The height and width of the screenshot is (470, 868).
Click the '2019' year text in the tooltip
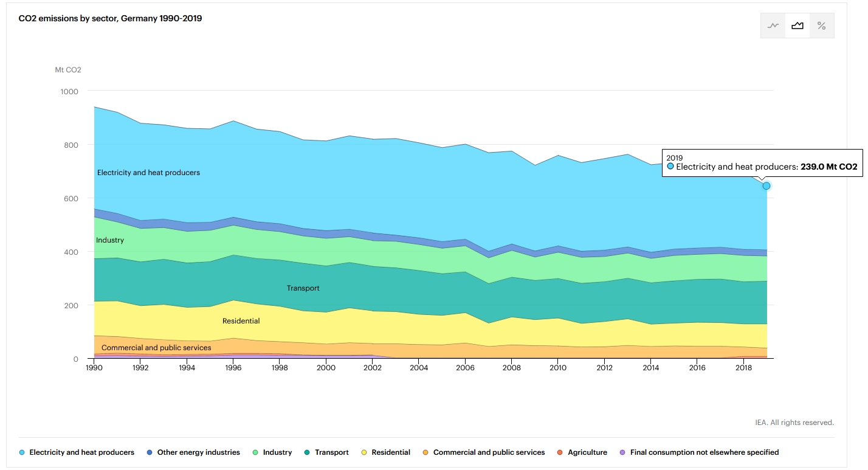(675, 158)
